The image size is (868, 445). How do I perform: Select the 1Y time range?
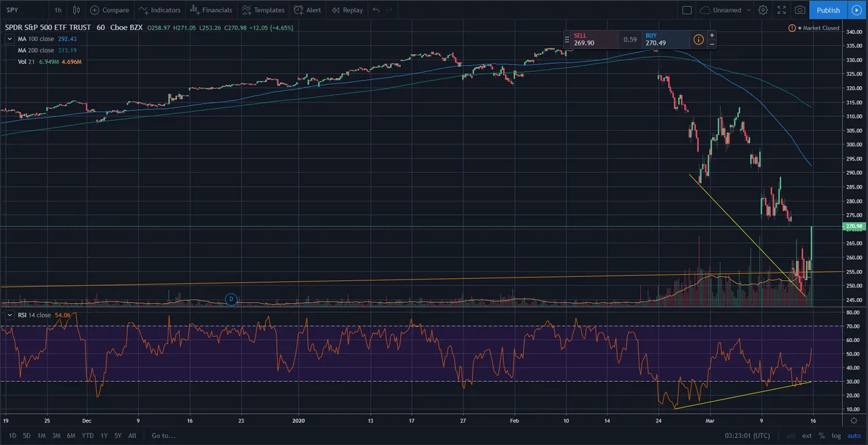pyautogui.click(x=104, y=436)
